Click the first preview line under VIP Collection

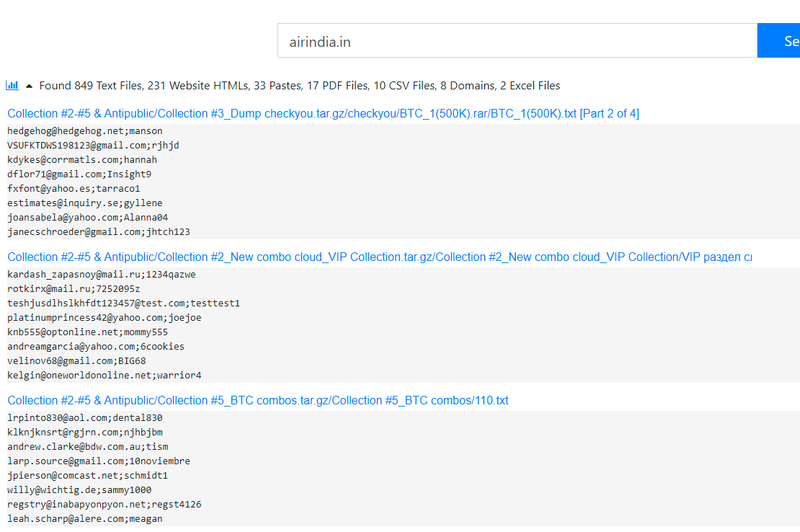point(101,275)
